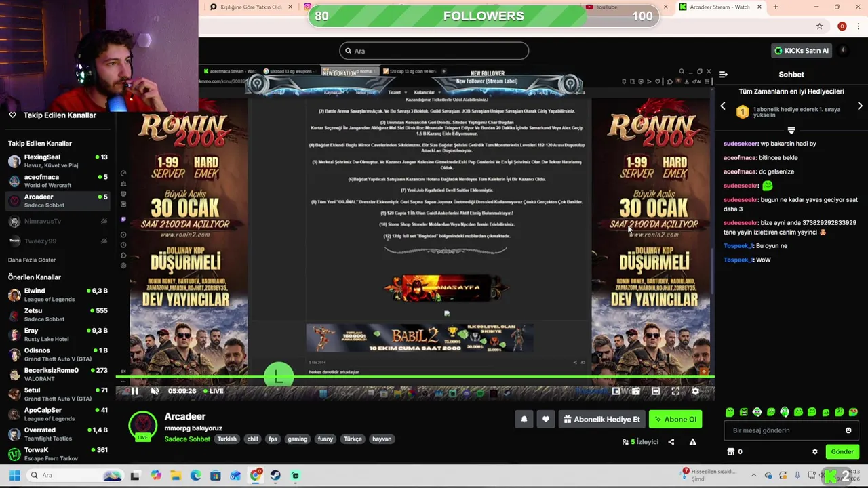The width and height of the screenshot is (868, 488).
Task: Select the hayvan tag
Action: tap(382, 439)
